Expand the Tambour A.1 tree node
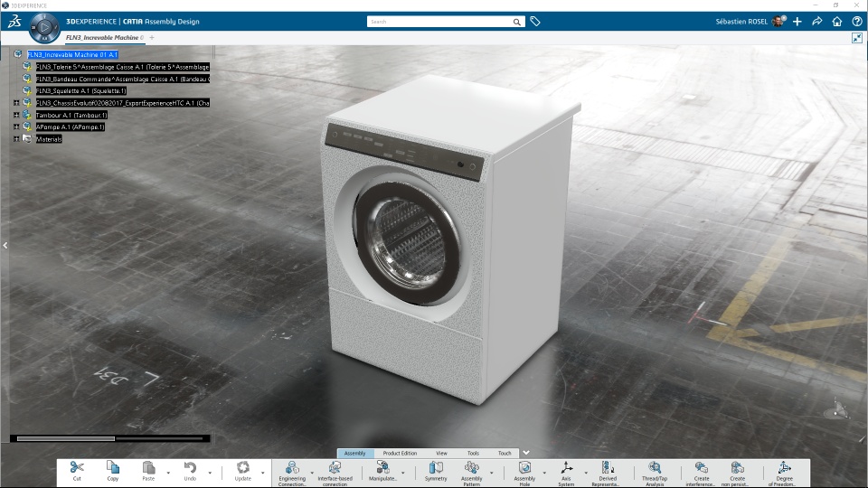 pos(16,115)
